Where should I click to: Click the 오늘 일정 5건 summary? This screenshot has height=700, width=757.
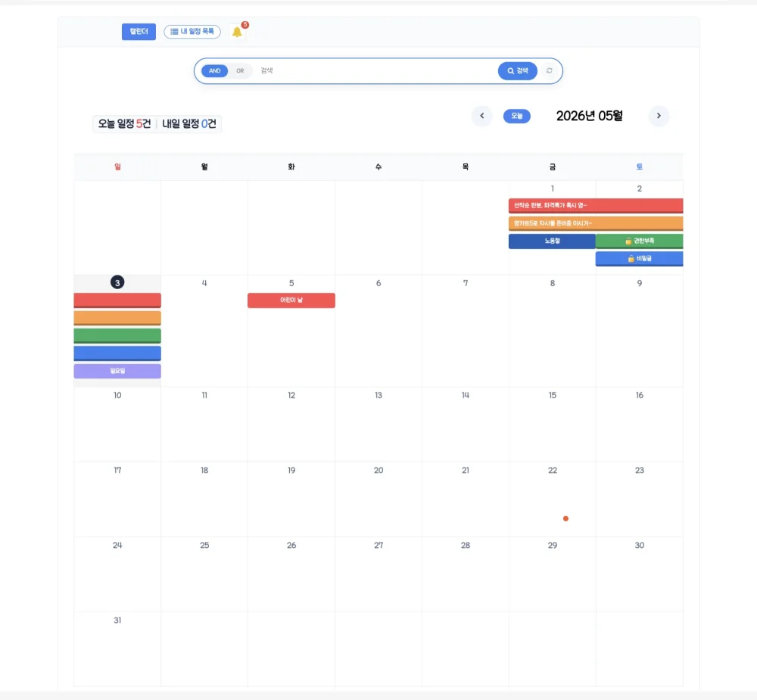click(125, 124)
